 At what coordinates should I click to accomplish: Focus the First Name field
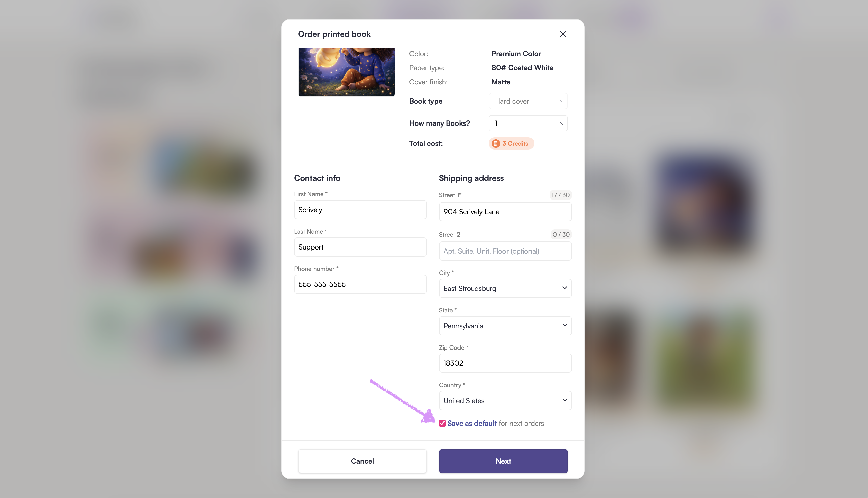pos(360,210)
